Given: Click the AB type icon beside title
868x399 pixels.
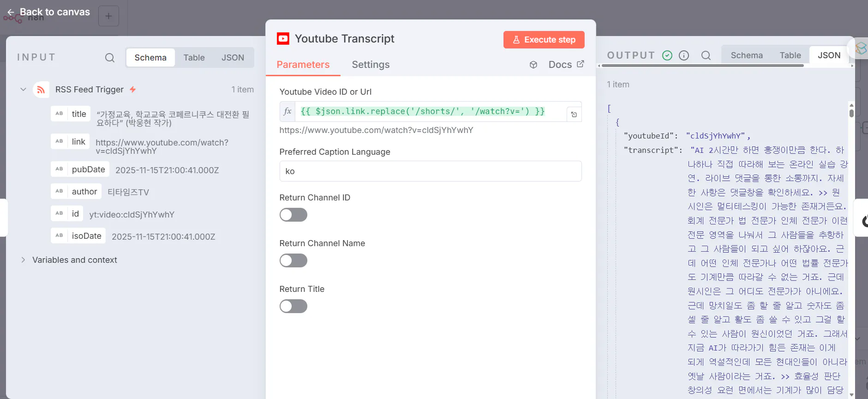Looking at the screenshot, I should tap(59, 114).
